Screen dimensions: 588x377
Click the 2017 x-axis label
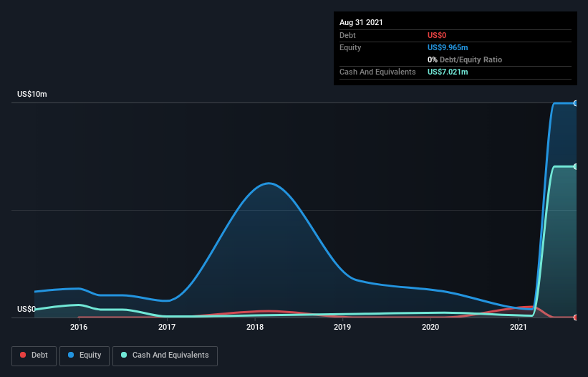tap(167, 327)
